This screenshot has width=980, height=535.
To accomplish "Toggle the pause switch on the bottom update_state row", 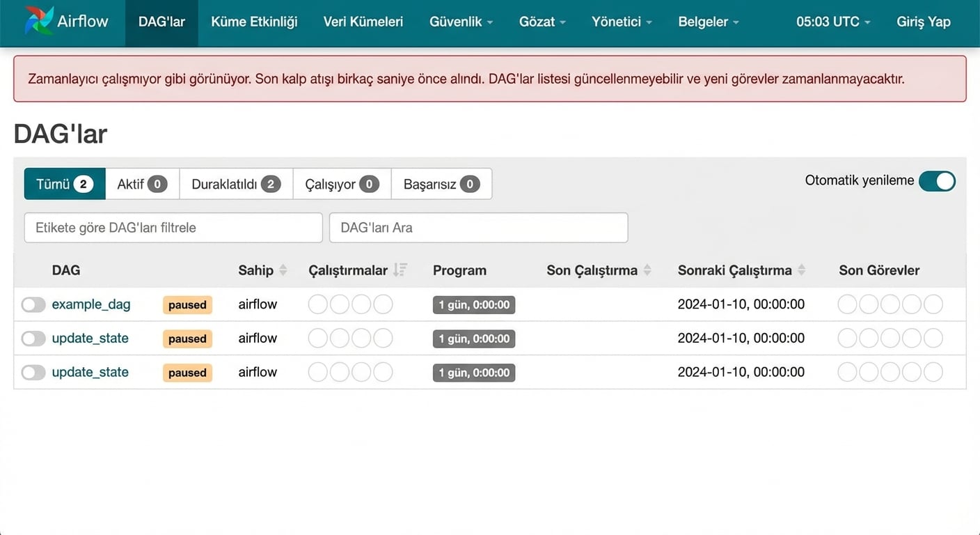I will [x=33, y=373].
